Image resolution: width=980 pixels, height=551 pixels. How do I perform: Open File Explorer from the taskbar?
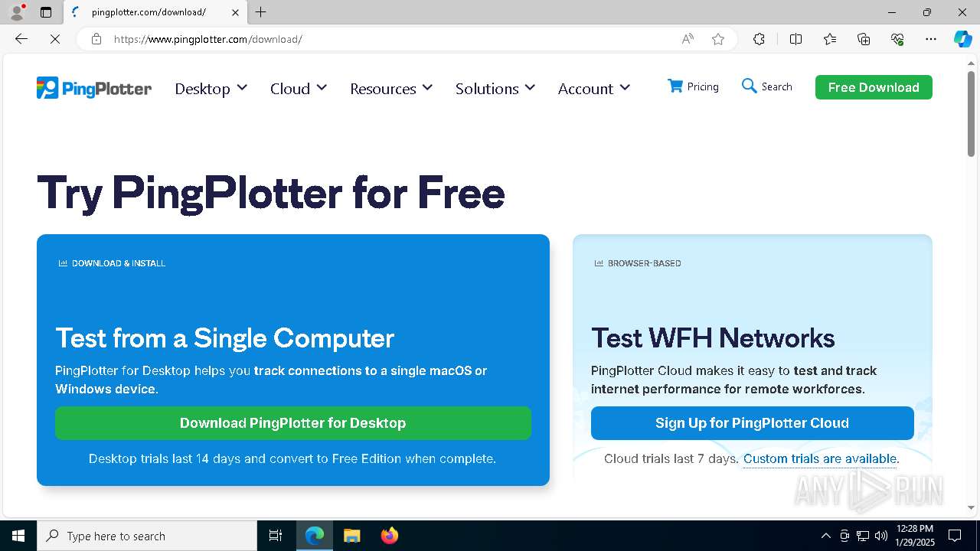tap(351, 536)
